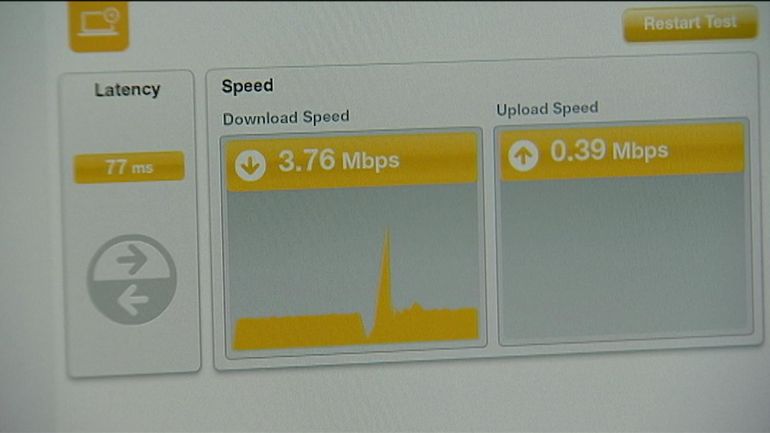Screen dimensions: 770x433
Task: Click the right arrow in latency circle
Action: tap(132, 259)
